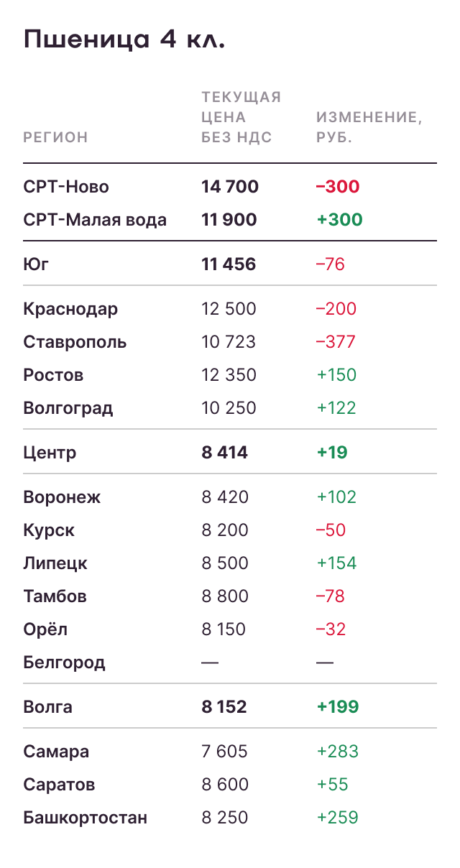Select the СРТ-Ново row label
460x868 pixels.
66,187
